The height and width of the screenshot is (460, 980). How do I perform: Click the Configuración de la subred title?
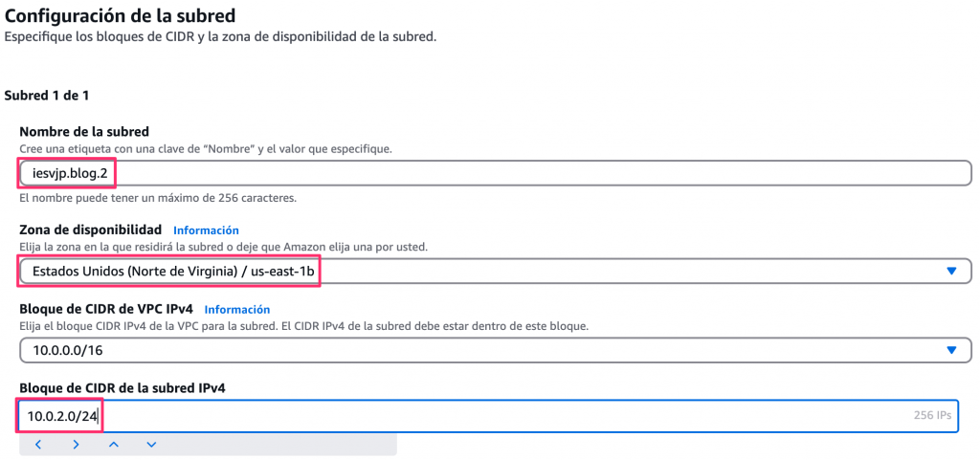tap(120, 15)
